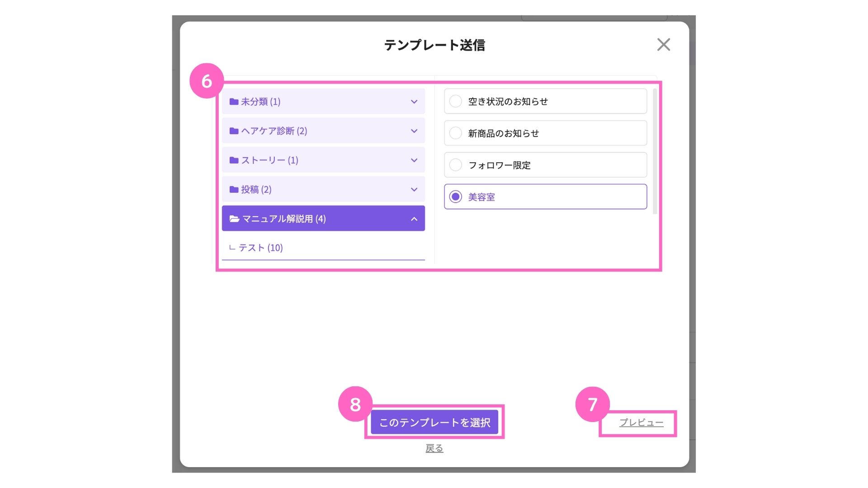Select the 新商品のお知らせ radio button

pyautogui.click(x=455, y=133)
